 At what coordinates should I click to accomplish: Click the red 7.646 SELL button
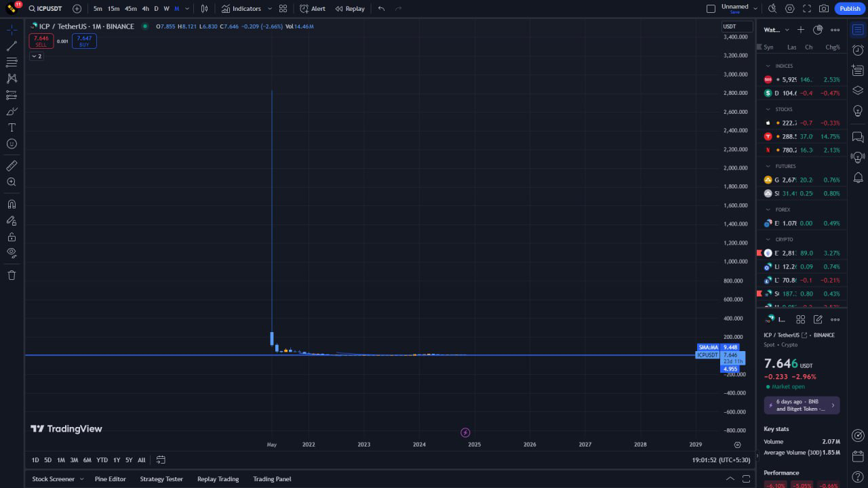click(41, 41)
